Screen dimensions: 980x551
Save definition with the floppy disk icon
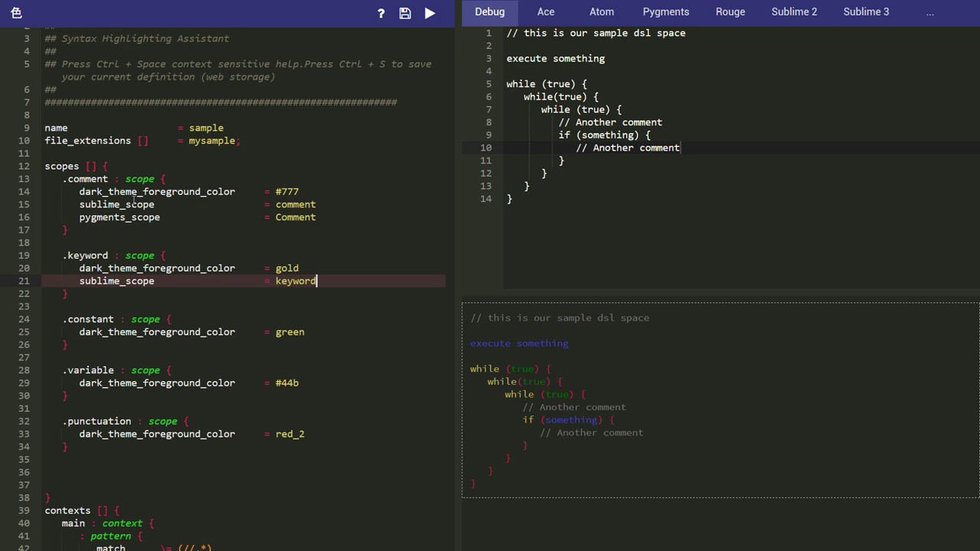tap(405, 13)
